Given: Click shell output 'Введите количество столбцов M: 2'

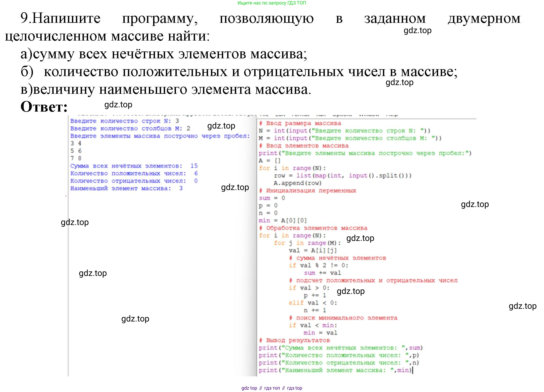Looking at the screenshot, I should pyautogui.click(x=130, y=129).
